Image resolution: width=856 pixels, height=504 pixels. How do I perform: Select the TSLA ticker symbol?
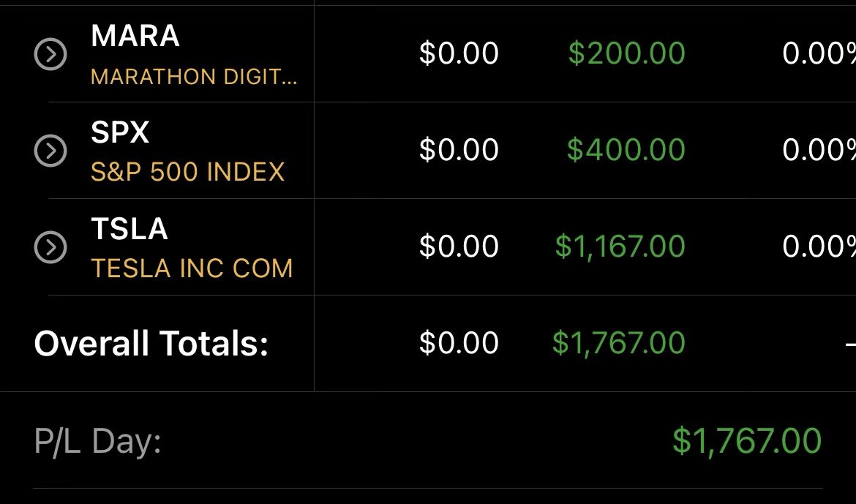click(x=129, y=229)
